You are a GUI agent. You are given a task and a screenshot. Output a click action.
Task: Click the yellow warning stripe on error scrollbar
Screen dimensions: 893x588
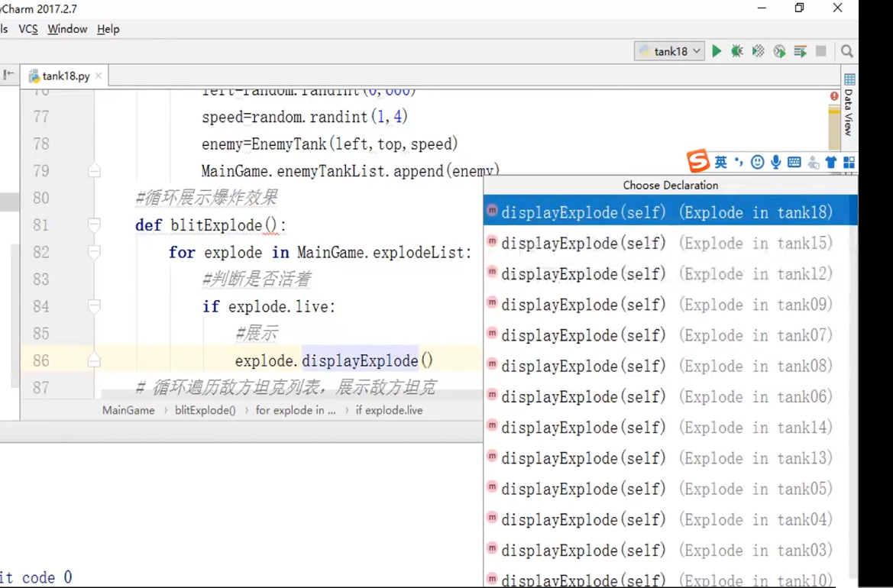[x=834, y=112]
